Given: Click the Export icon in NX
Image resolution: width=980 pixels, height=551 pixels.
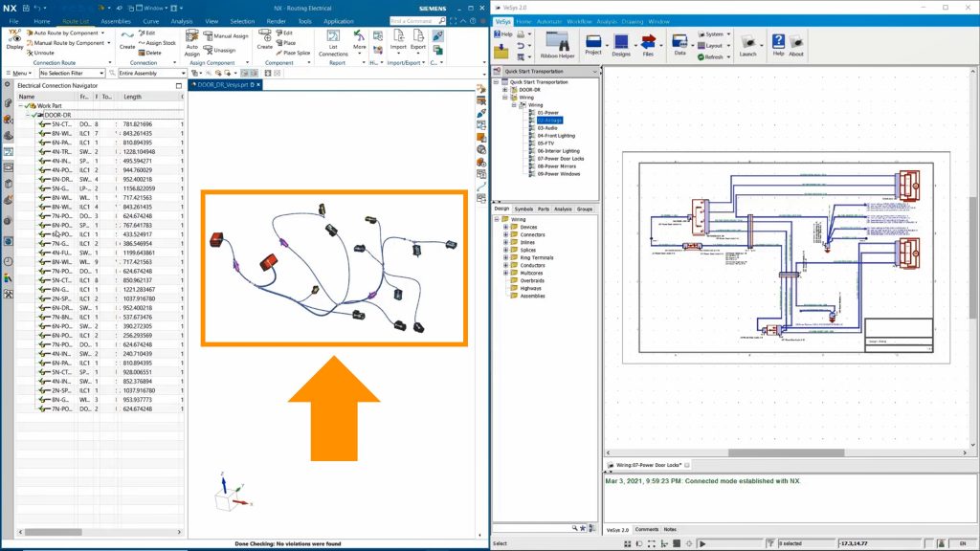Looking at the screenshot, I should point(418,39).
